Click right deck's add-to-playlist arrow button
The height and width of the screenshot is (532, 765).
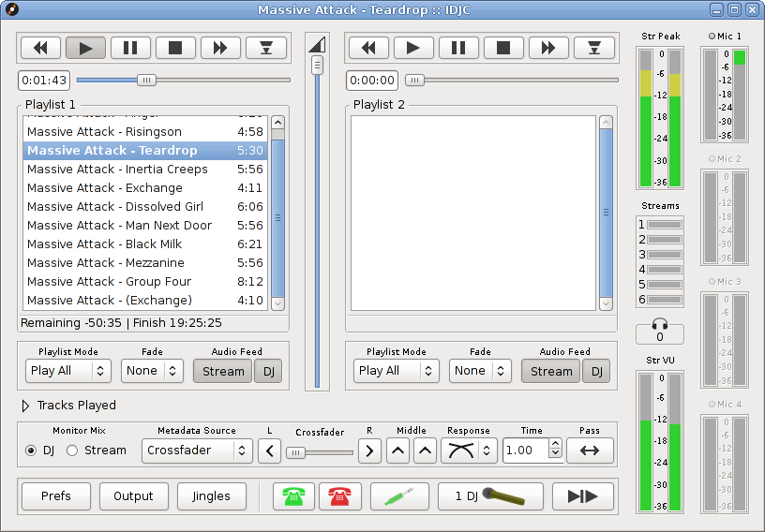point(593,48)
